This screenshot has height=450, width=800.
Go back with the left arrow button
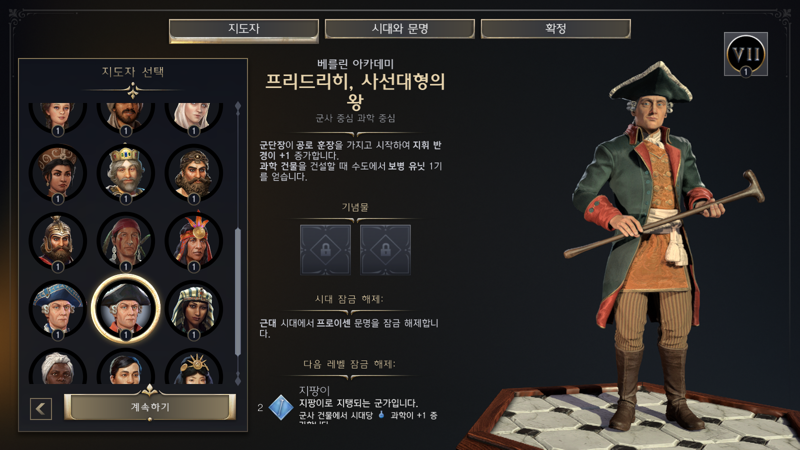(41, 408)
